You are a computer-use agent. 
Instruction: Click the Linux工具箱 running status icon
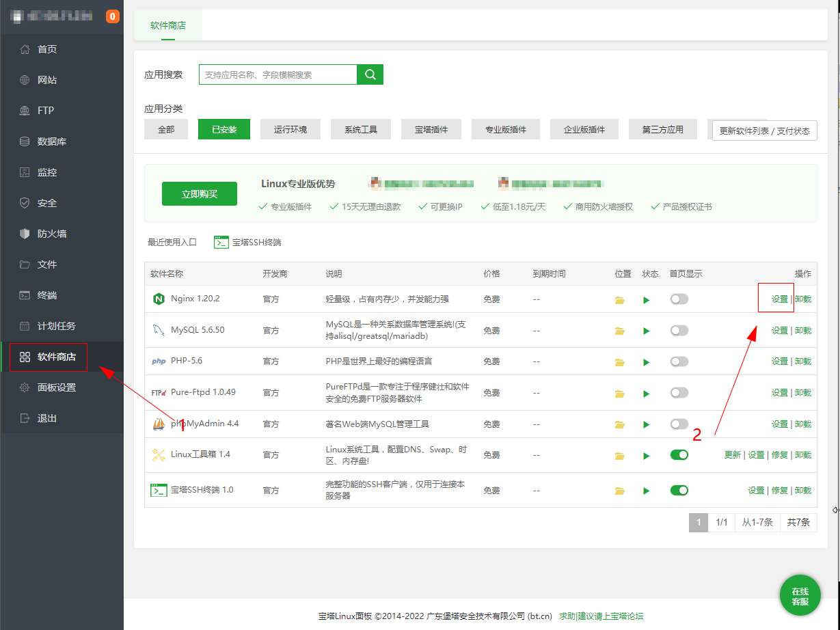[x=646, y=455]
